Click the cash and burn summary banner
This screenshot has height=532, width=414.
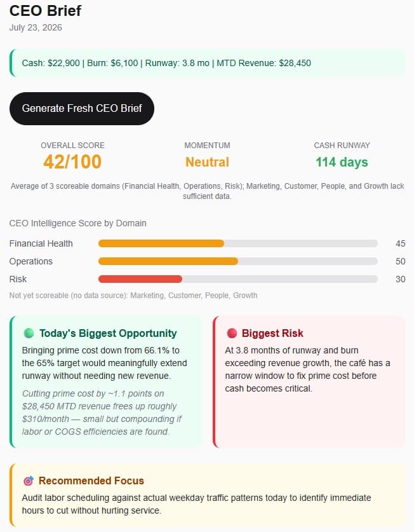[x=208, y=63]
